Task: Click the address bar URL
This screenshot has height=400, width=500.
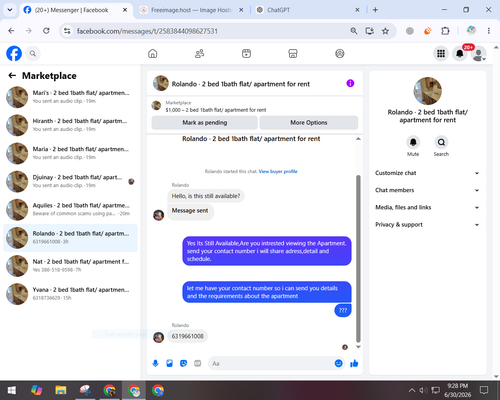Action: (147, 31)
